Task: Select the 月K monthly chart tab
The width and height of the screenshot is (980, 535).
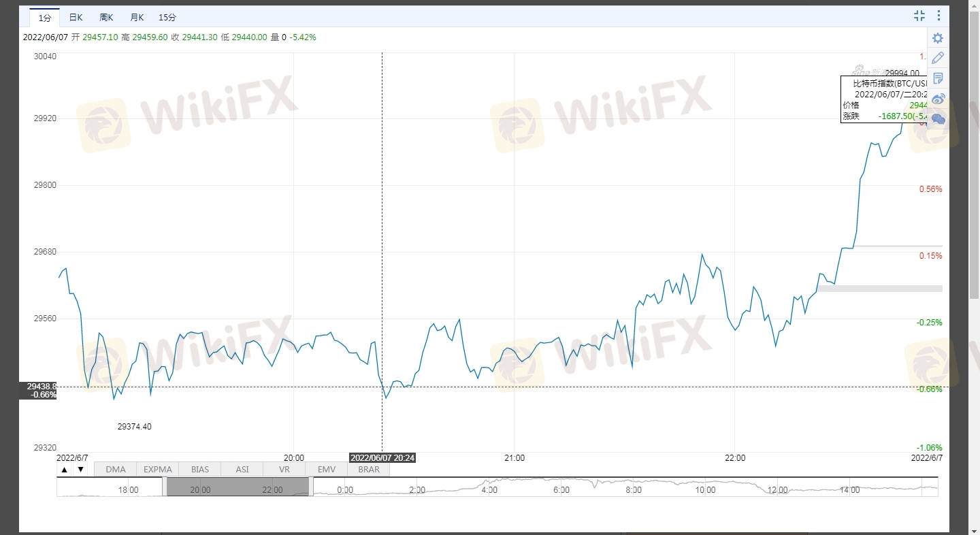Action: tap(137, 17)
